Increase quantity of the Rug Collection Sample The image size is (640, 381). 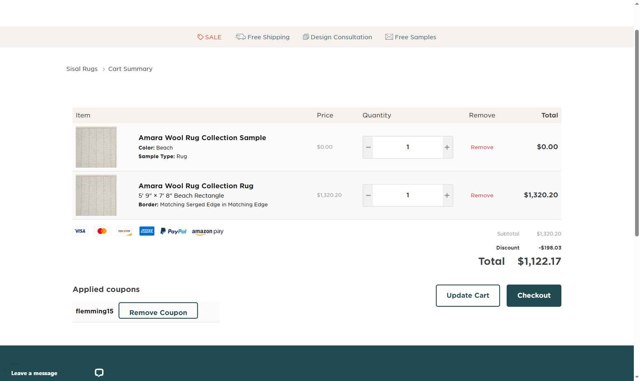tap(447, 147)
